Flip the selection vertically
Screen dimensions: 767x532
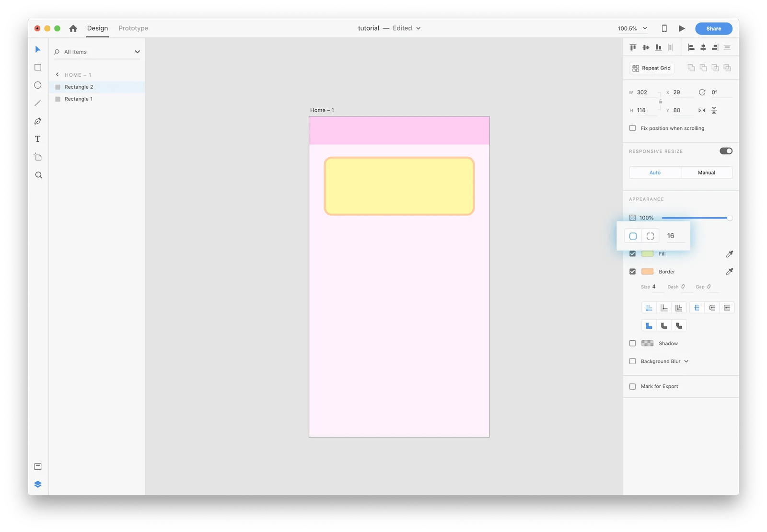714,110
